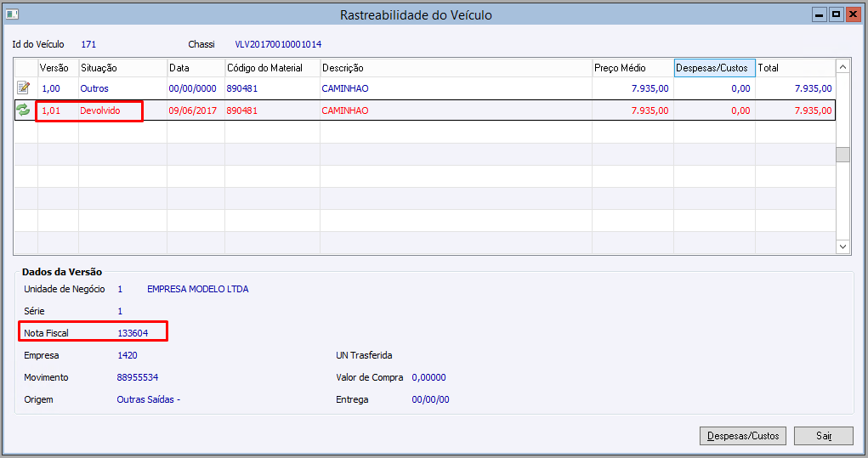868x458 pixels.
Task: Click the vertical scrollbar thumb in the grid
Action: [x=842, y=155]
